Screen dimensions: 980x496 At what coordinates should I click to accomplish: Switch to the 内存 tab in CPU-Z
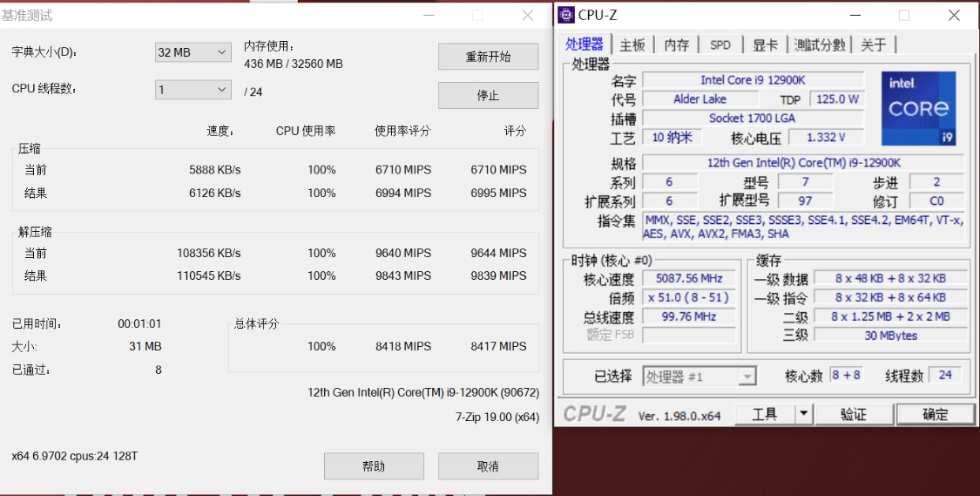(x=676, y=45)
